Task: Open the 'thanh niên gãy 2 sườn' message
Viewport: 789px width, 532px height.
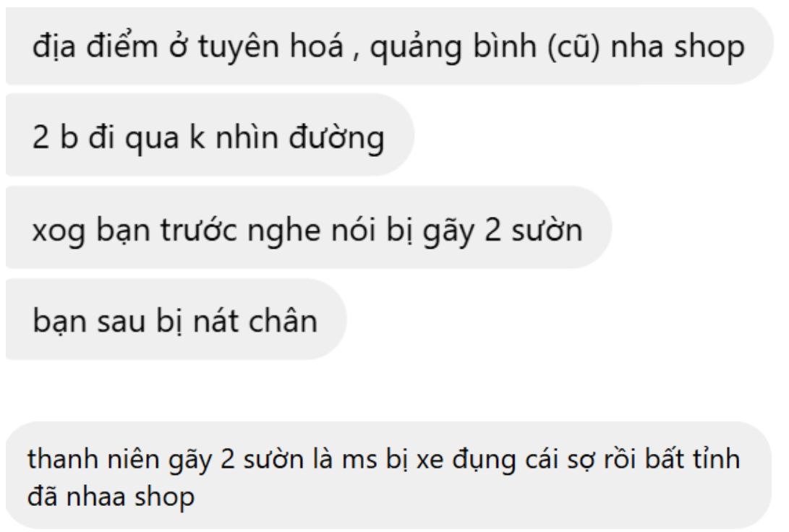Action: coord(388,476)
